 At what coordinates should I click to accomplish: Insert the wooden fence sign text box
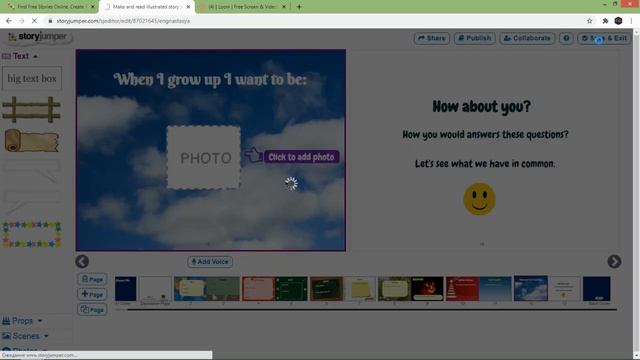(31, 109)
